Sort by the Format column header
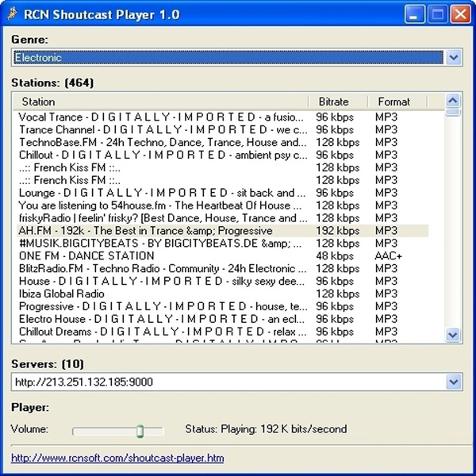Screen dimensions: 476x476 (x=397, y=102)
